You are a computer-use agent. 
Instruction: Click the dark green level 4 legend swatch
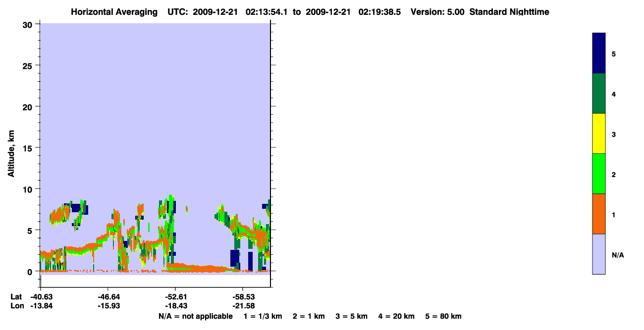pyautogui.click(x=599, y=94)
